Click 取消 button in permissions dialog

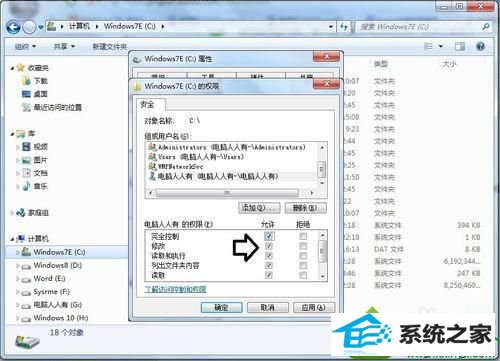[x=267, y=307]
